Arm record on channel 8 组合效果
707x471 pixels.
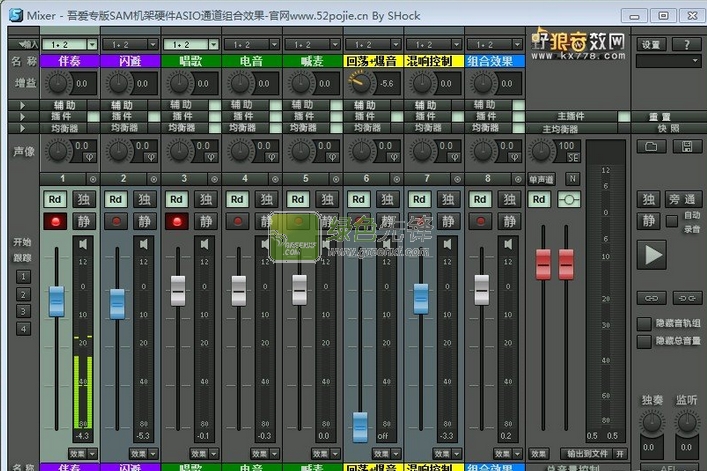(x=481, y=221)
